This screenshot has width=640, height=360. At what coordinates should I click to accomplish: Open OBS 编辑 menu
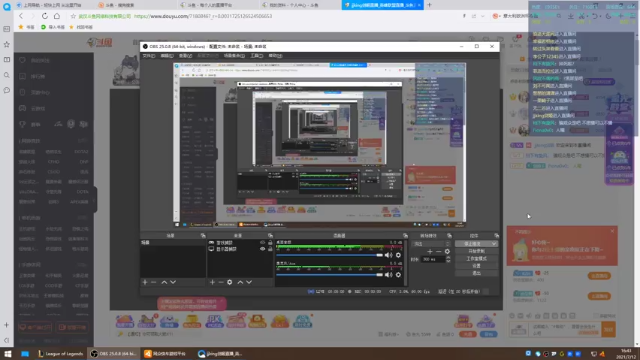167,56
